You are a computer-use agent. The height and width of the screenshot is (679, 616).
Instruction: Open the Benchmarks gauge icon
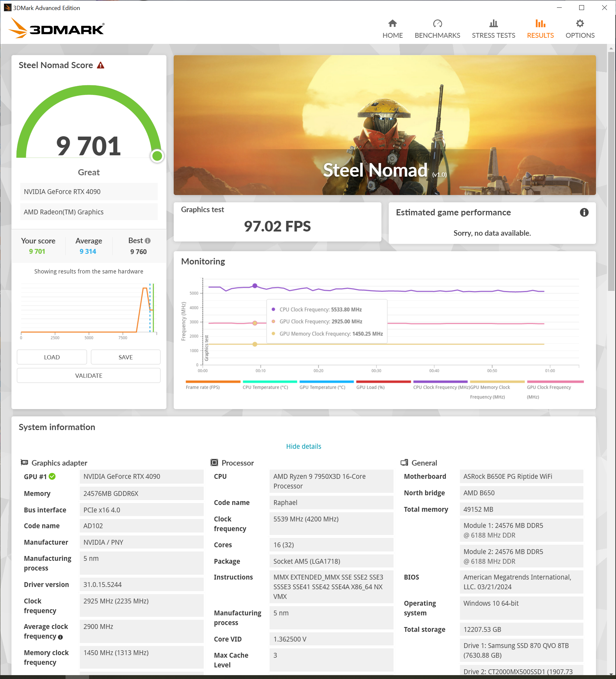pyautogui.click(x=437, y=23)
